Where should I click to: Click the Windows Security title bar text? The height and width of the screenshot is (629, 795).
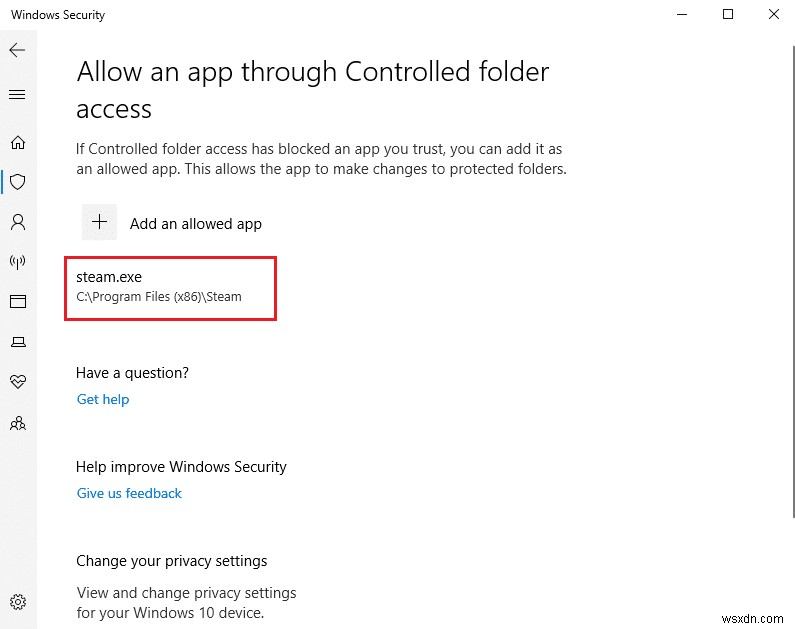pos(58,15)
